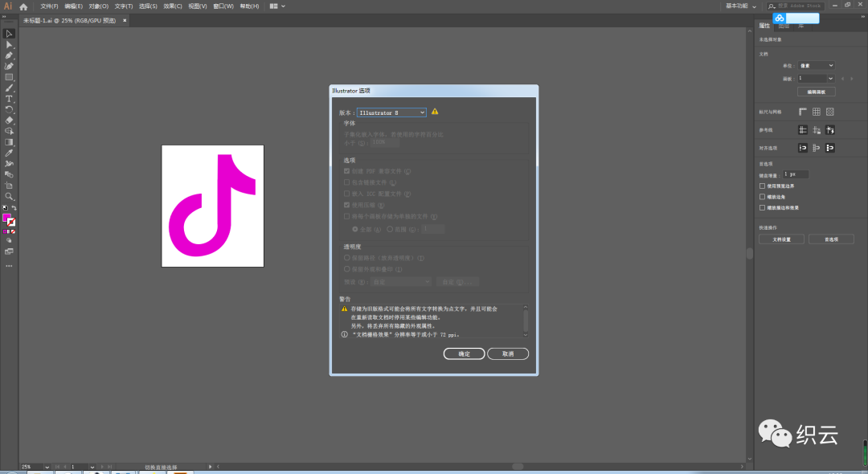Open the 基本功能 workspace dropdown

(741, 6)
